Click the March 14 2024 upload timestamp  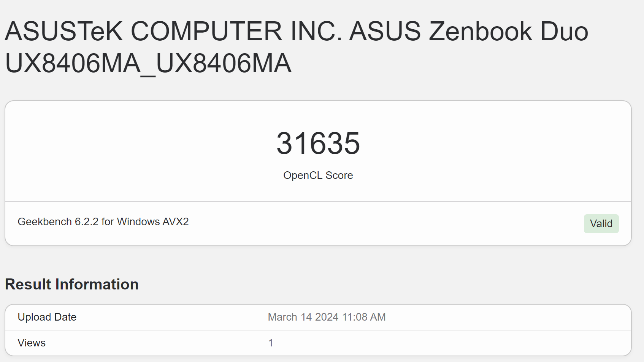pyautogui.click(x=327, y=317)
